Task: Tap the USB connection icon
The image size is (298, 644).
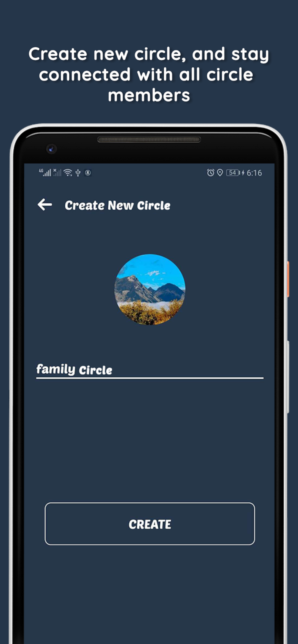Action: pyautogui.click(x=78, y=173)
